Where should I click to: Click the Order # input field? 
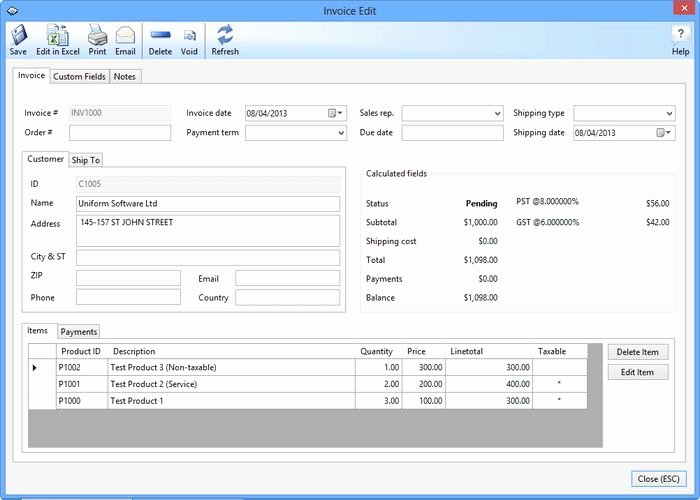tap(120, 133)
